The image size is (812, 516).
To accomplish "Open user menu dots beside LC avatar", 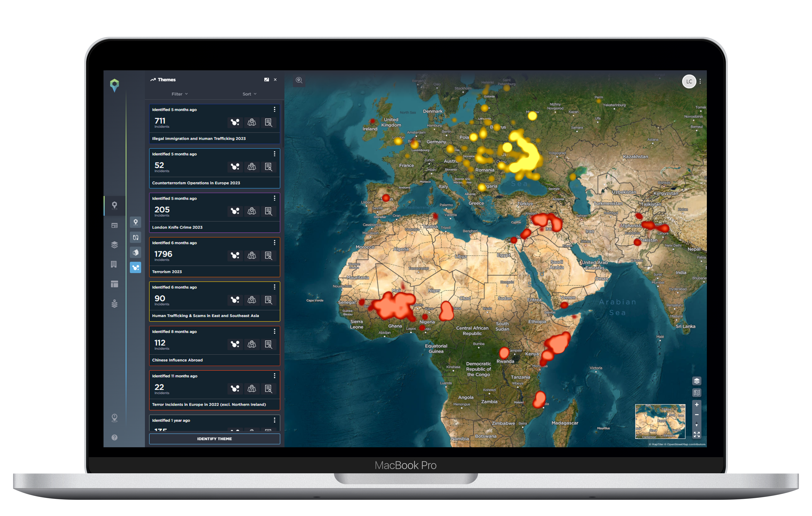I will click(x=700, y=82).
